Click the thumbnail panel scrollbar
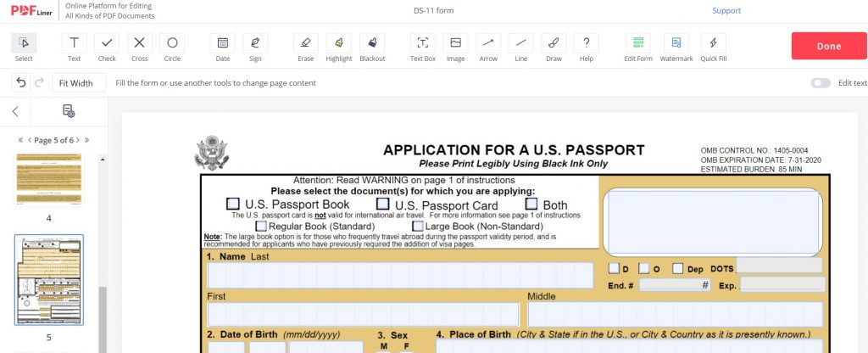Image resolution: width=868 pixels, height=353 pixels. click(103, 320)
